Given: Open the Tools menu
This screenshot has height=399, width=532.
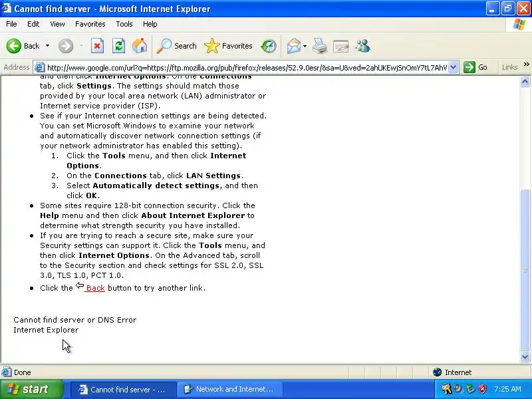Looking at the screenshot, I should point(124,24).
